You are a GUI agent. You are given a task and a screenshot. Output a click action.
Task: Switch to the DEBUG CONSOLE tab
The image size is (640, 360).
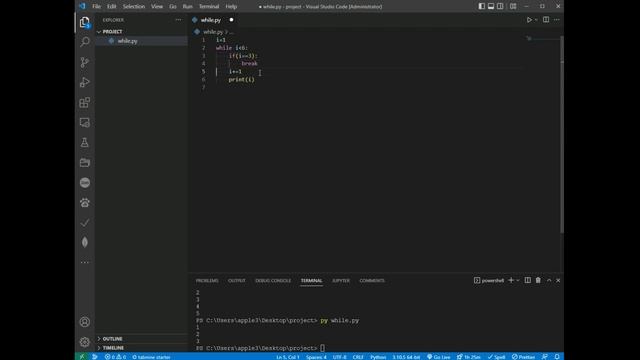pos(273,280)
